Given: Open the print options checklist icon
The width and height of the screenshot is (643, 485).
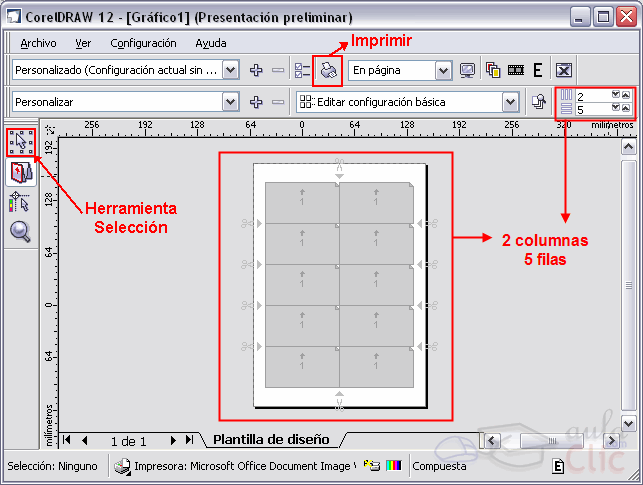Looking at the screenshot, I should [302, 71].
